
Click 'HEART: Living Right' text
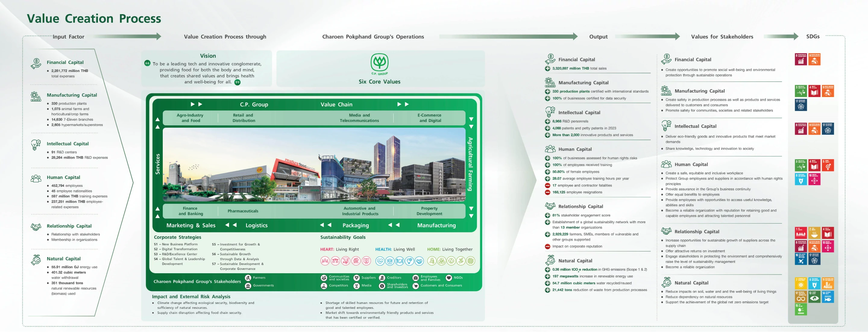click(339, 249)
